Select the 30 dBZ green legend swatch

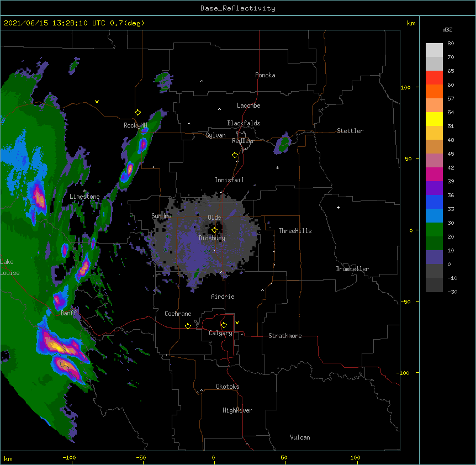coord(434,230)
